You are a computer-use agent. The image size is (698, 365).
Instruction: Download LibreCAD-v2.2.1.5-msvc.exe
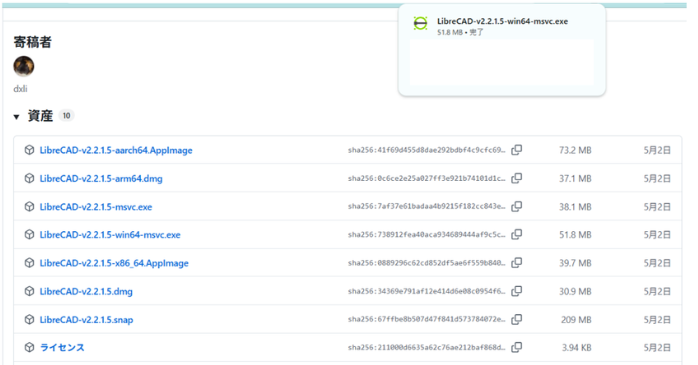pos(96,207)
